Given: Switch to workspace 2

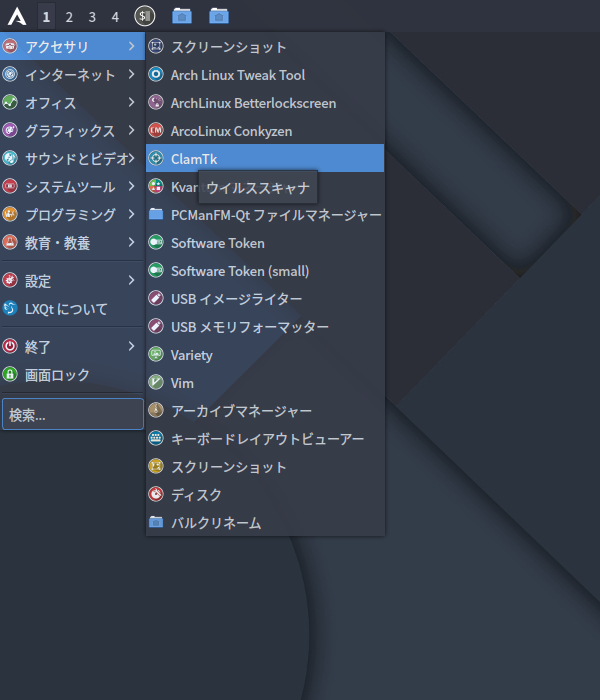Looking at the screenshot, I should point(69,17).
